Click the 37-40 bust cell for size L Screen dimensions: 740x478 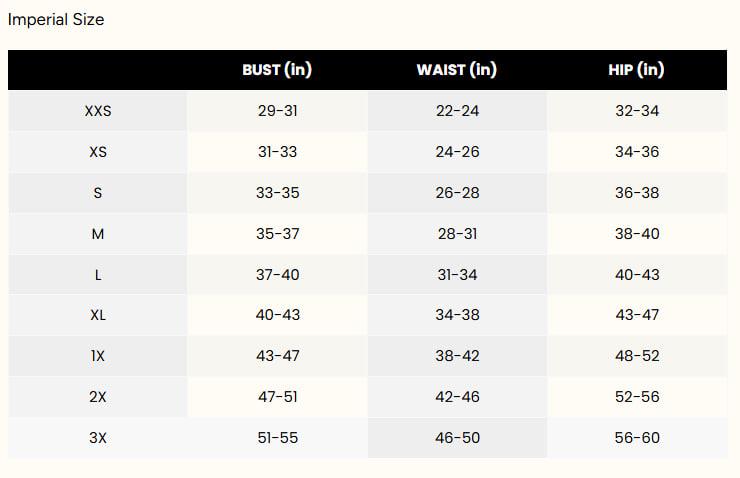277,275
